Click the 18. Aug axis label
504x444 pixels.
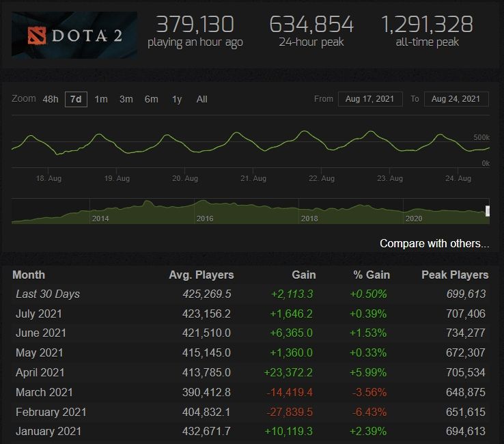[48, 178]
